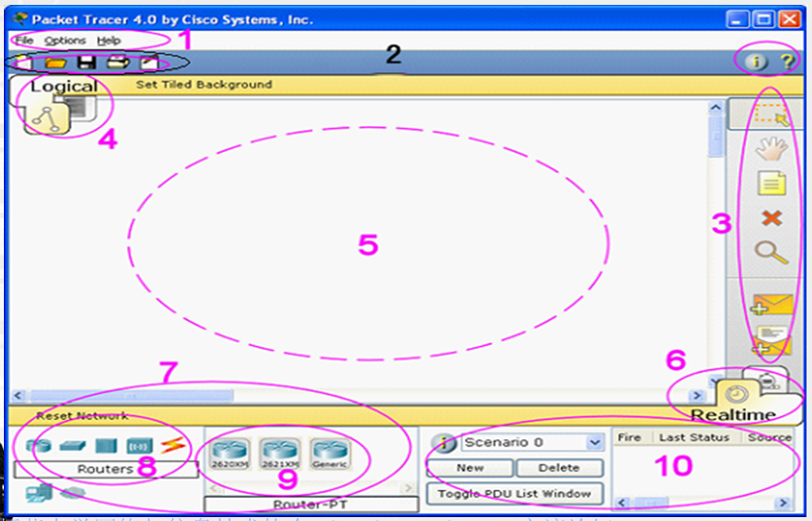Click Toggle PDU List Window button
Viewport: 812px width, 521px height.
coord(514,494)
